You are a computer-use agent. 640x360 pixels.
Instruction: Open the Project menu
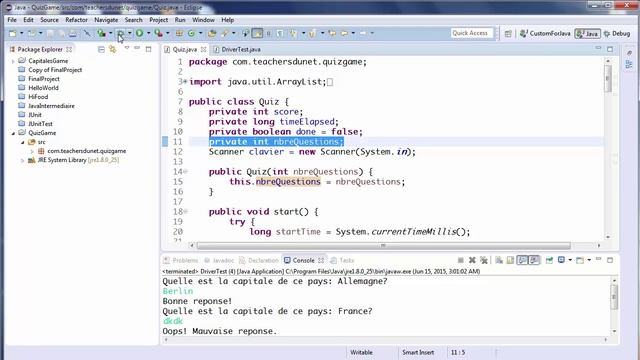[x=158, y=20]
